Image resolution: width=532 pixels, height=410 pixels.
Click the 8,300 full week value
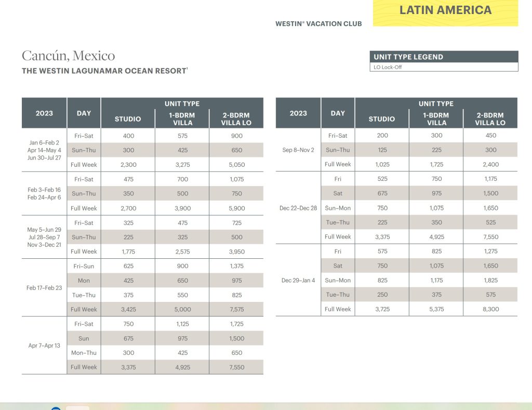coord(490,309)
